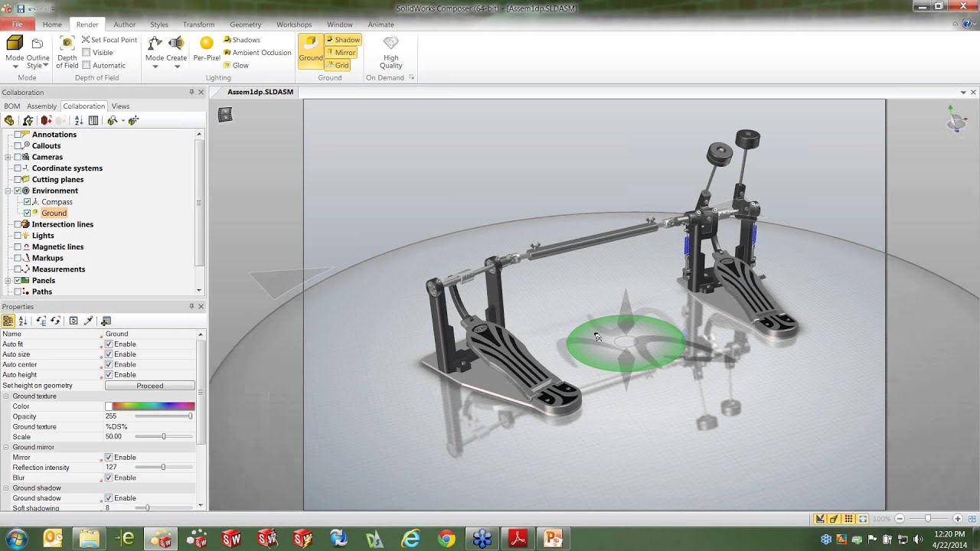
Task: Open the Windows Start menu
Action: point(16,539)
